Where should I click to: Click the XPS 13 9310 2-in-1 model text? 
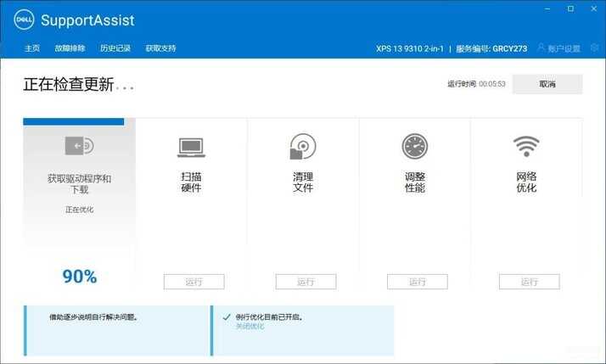coord(410,48)
